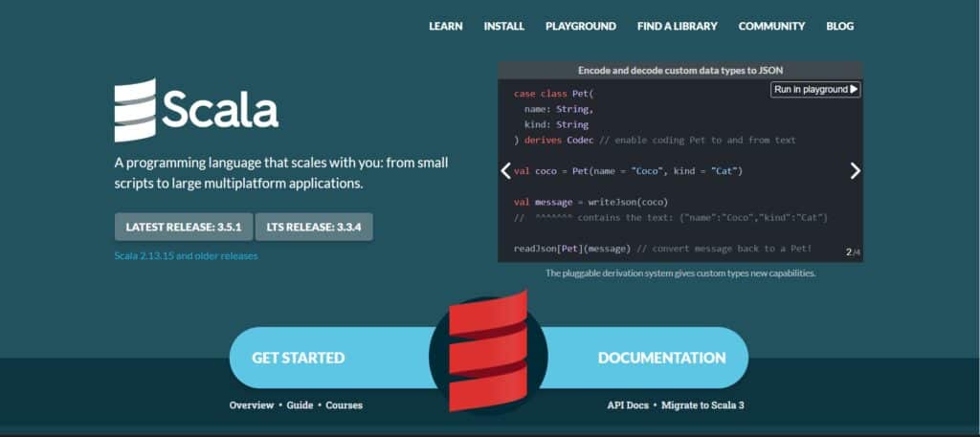980x437 pixels.
Task: Open the API Docs link
Action: point(628,405)
